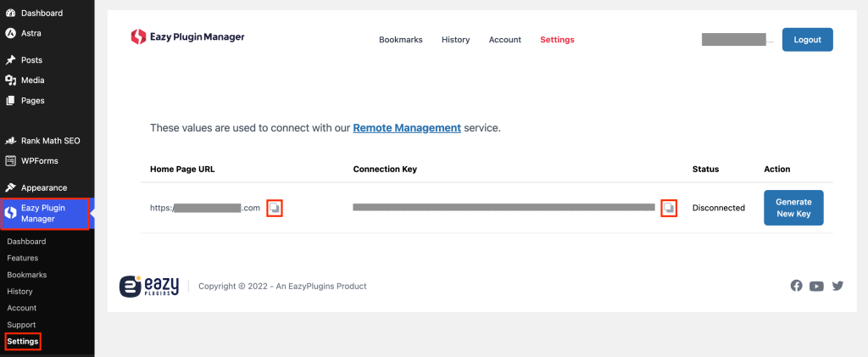Open Account in the sidebar submenu
The image size is (868, 357).
point(22,308)
